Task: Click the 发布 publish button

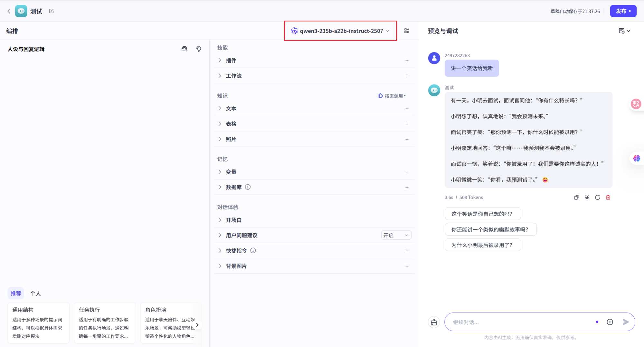Action: point(623,11)
